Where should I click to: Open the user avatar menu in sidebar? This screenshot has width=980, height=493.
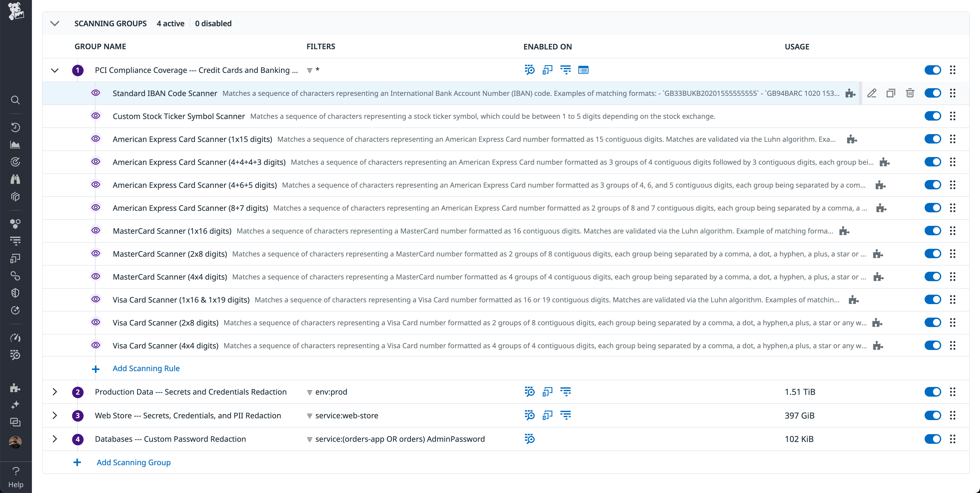point(16,442)
